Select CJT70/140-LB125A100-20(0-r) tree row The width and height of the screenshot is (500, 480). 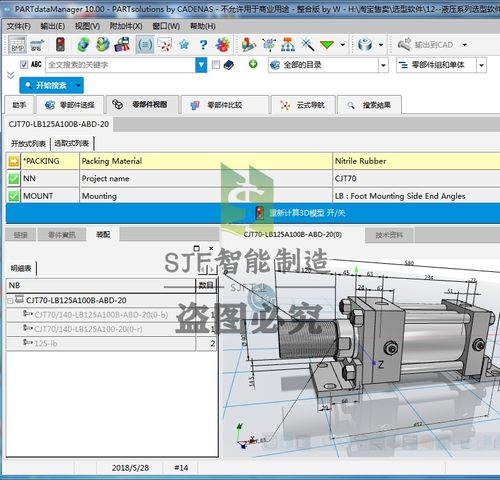(112, 329)
